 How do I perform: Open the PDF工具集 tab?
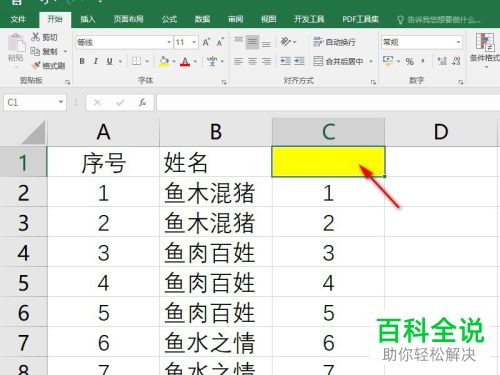tap(360, 19)
